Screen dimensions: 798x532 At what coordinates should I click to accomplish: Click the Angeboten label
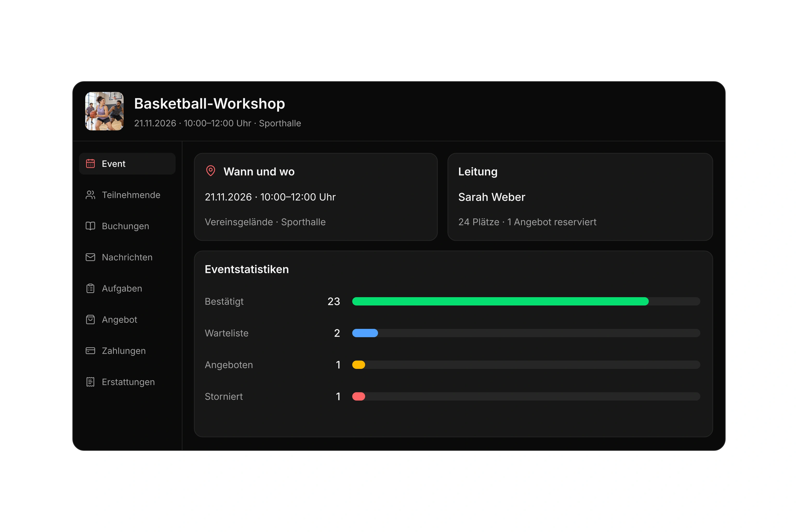click(229, 365)
